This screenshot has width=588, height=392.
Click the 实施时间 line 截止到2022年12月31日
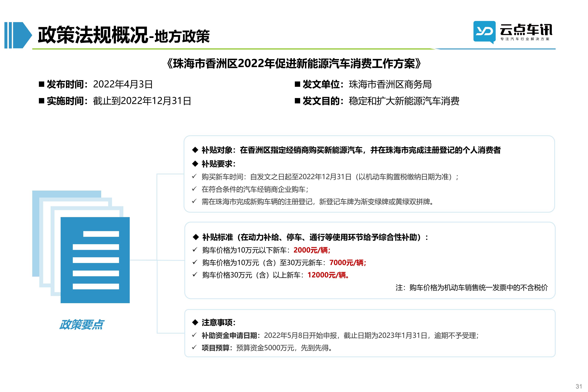(x=142, y=101)
